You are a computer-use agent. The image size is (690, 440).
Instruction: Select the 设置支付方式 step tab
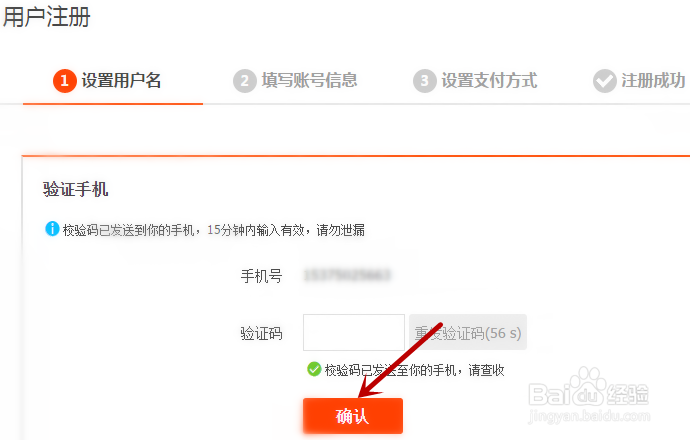coord(475,81)
